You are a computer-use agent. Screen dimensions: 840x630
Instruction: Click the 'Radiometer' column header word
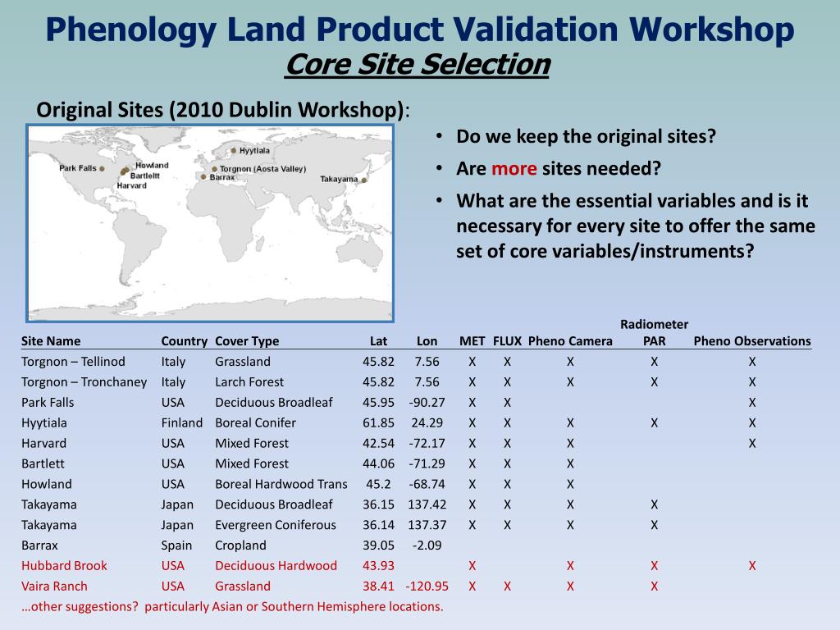click(654, 325)
